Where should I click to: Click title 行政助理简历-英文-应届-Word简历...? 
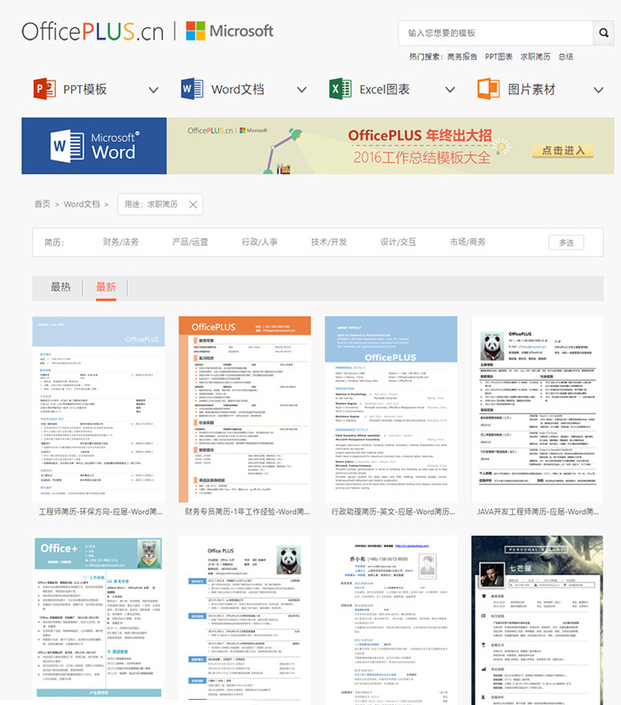393,512
